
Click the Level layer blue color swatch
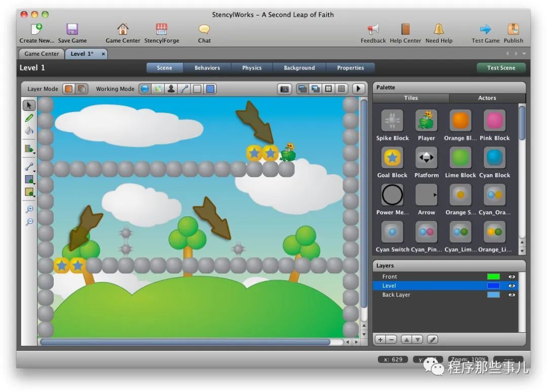493,286
